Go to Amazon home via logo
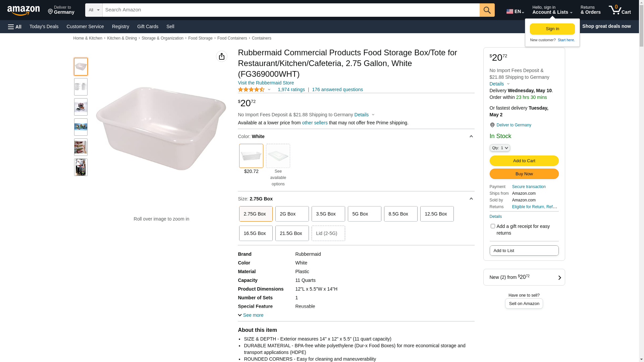The width and height of the screenshot is (644, 362). click(23, 10)
